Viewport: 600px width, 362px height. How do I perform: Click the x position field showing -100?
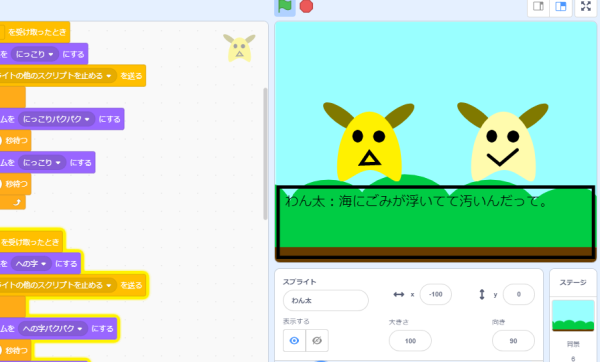435,294
